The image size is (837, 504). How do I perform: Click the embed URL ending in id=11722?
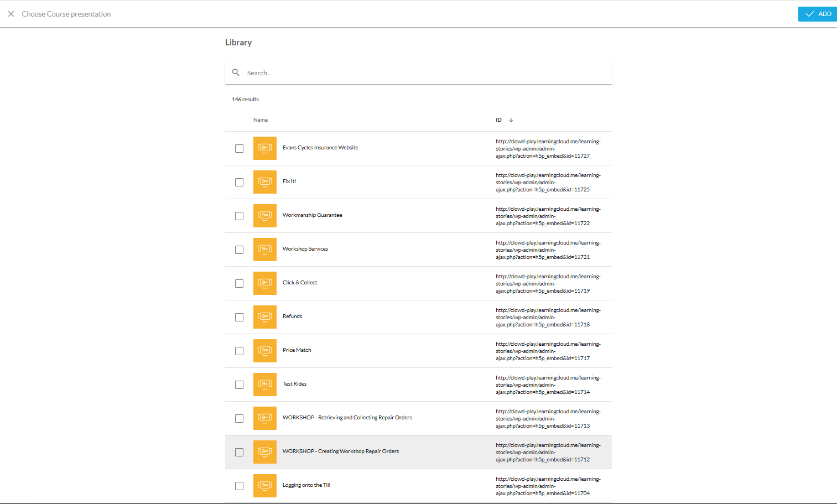548,216
